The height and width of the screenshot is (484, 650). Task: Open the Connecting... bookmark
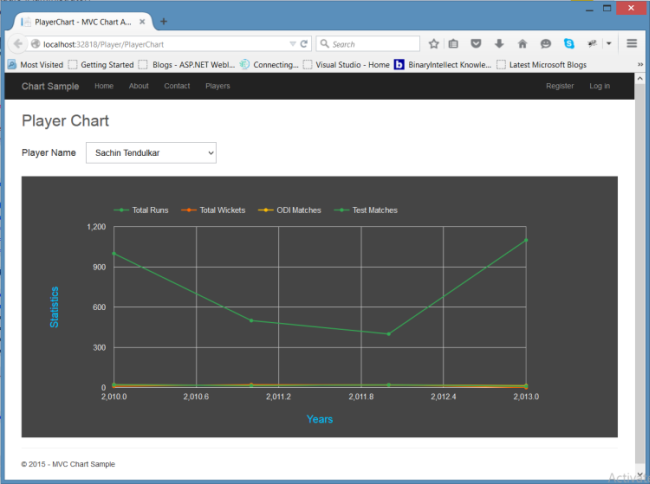[x=269, y=65]
